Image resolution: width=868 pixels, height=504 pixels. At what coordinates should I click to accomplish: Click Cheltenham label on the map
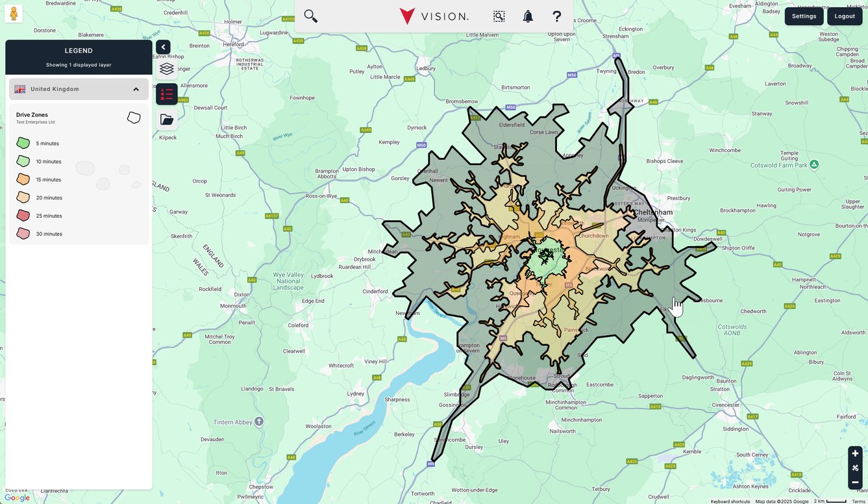pyautogui.click(x=652, y=212)
